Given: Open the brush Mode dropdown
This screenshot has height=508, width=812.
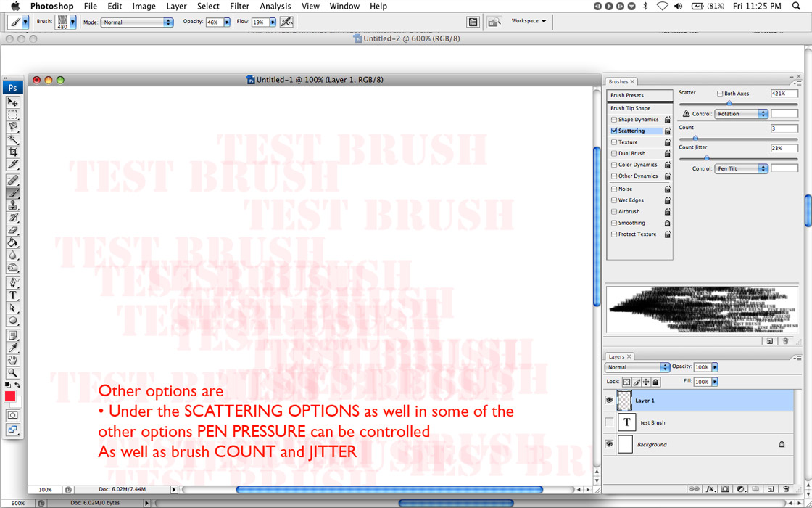Looking at the screenshot, I should pyautogui.click(x=137, y=22).
